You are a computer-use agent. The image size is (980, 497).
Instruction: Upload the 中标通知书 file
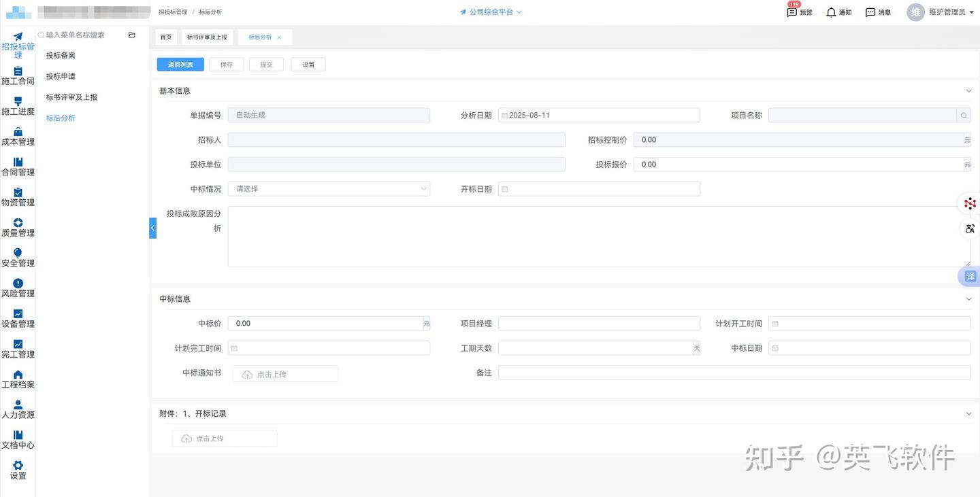285,374
